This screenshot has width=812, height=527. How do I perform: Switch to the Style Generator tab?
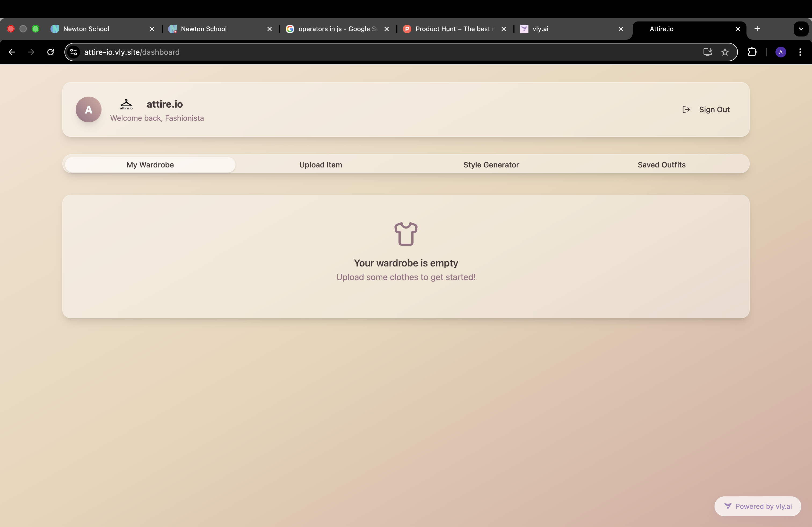point(491,165)
